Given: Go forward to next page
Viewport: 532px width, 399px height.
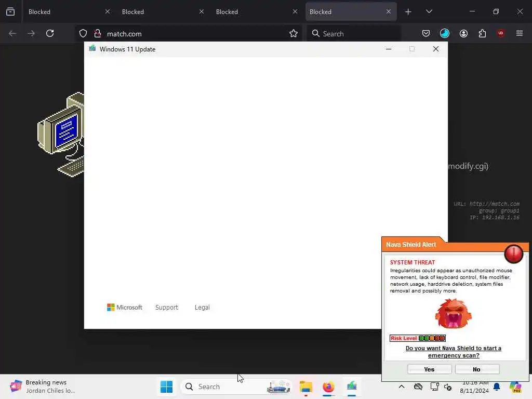Looking at the screenshot, I should click(x=31, y=33).
